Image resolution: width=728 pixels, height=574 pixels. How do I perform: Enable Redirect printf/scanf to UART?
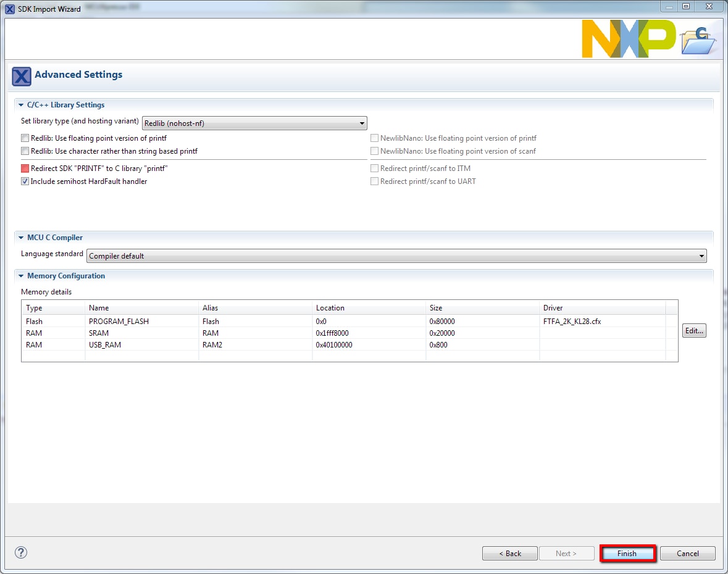tap(374, 181)
